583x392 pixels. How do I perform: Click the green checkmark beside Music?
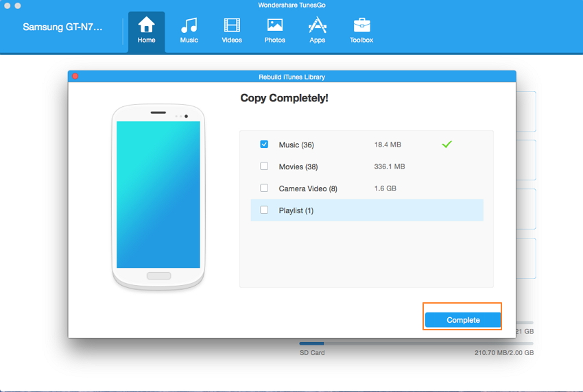(x=447, y=144)
